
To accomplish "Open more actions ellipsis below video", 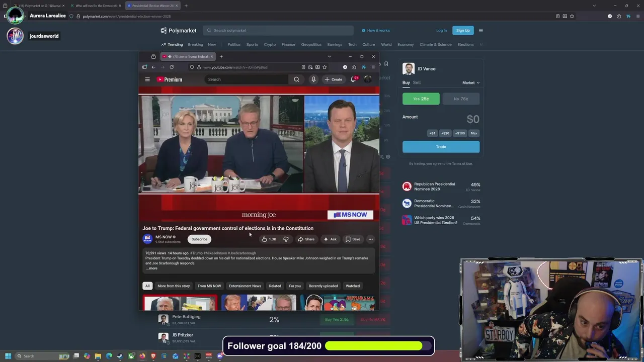I will [370, 239].
